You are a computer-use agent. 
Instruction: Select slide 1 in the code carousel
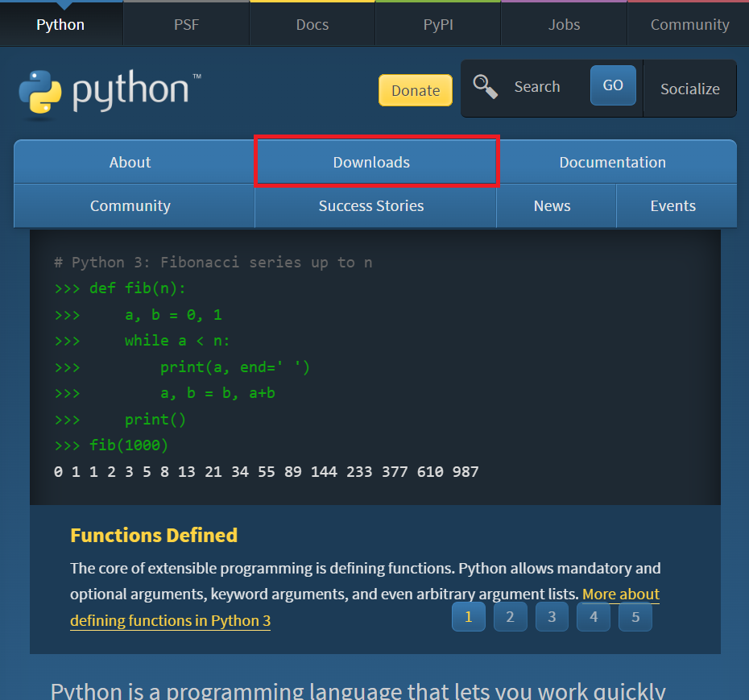click(x=469, y=617)
